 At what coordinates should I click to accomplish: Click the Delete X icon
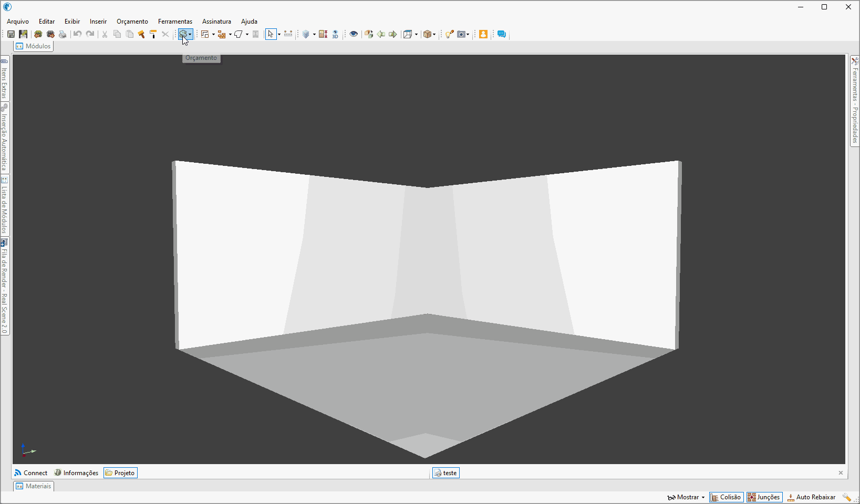tap(165, 34)
